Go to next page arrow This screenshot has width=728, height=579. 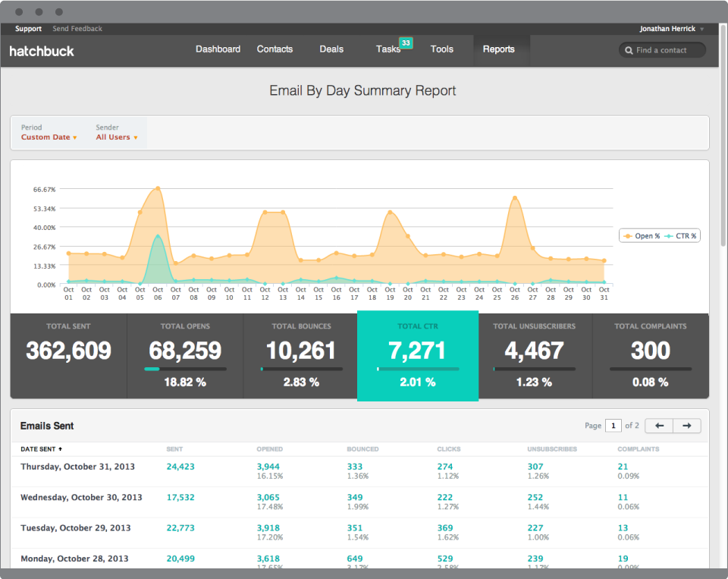(x=687, y=426)
